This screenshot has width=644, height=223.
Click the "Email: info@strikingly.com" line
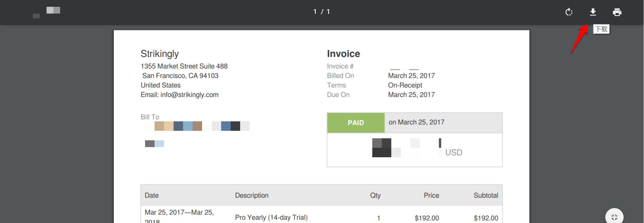coord(180,95)
